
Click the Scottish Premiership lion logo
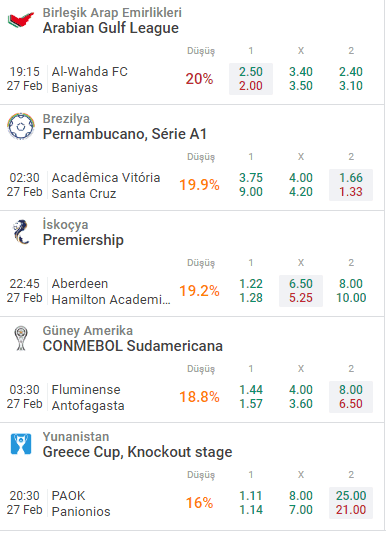21,232
